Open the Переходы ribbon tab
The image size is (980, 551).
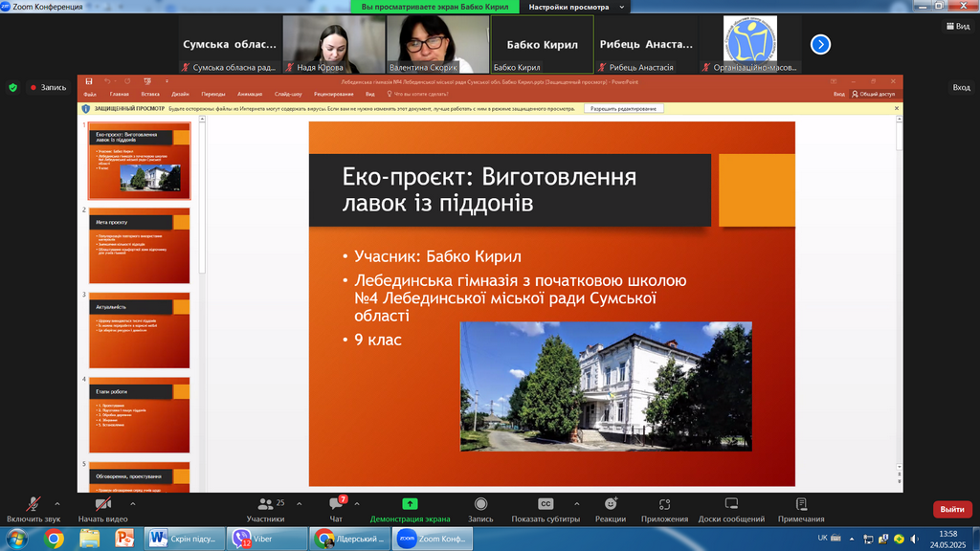click(213, 95)
